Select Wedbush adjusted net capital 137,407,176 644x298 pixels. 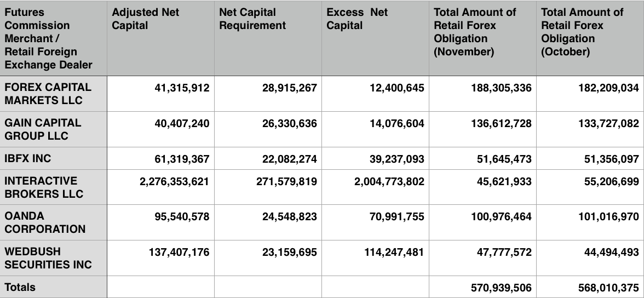click(179, 252)
